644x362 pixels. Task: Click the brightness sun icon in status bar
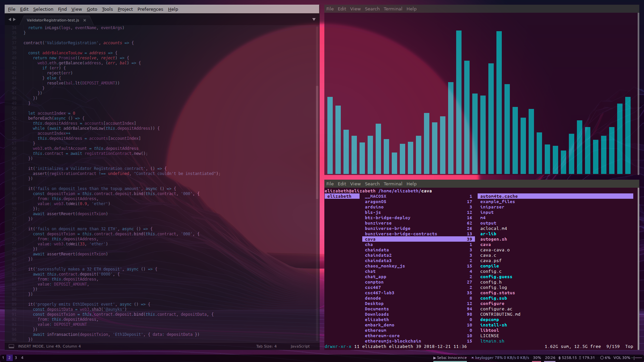click(473, 358)
